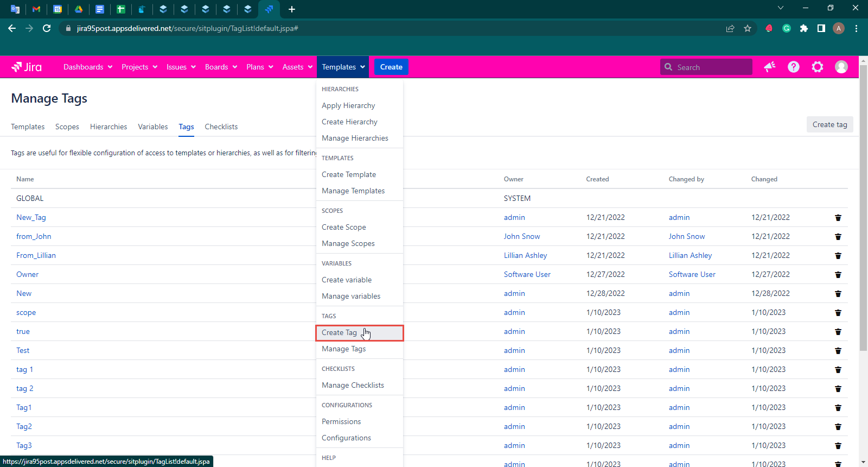868x467 pixels.
Task: Open the administration gear icon
Action: point(817,67)
